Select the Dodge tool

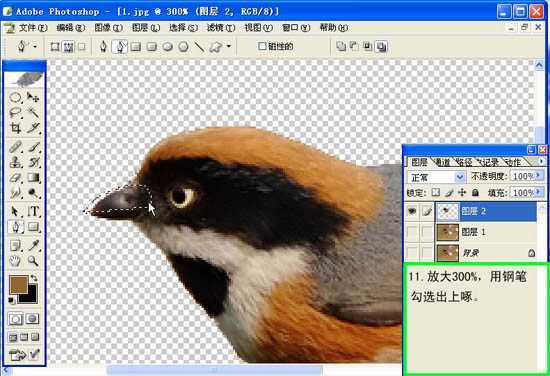point(33,193)
